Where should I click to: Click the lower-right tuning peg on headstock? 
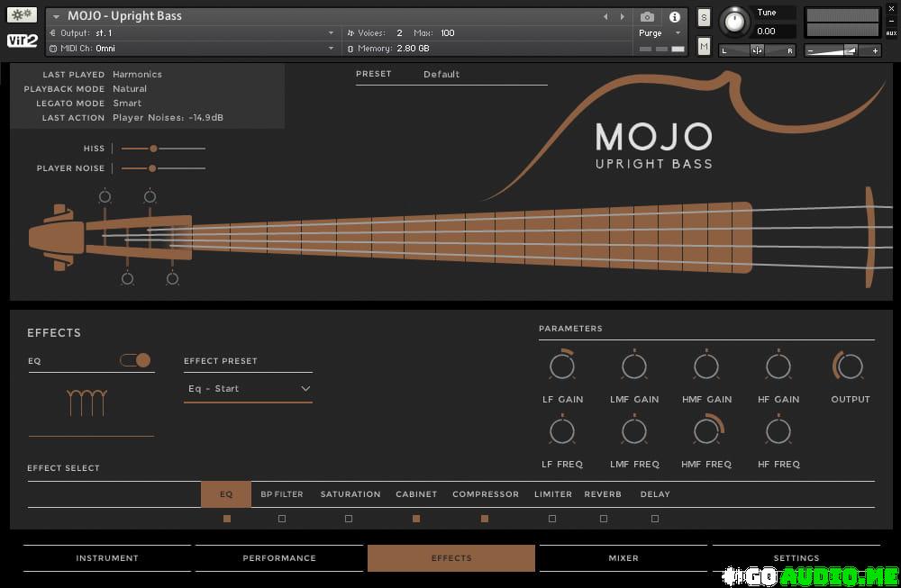coord(172,279)
